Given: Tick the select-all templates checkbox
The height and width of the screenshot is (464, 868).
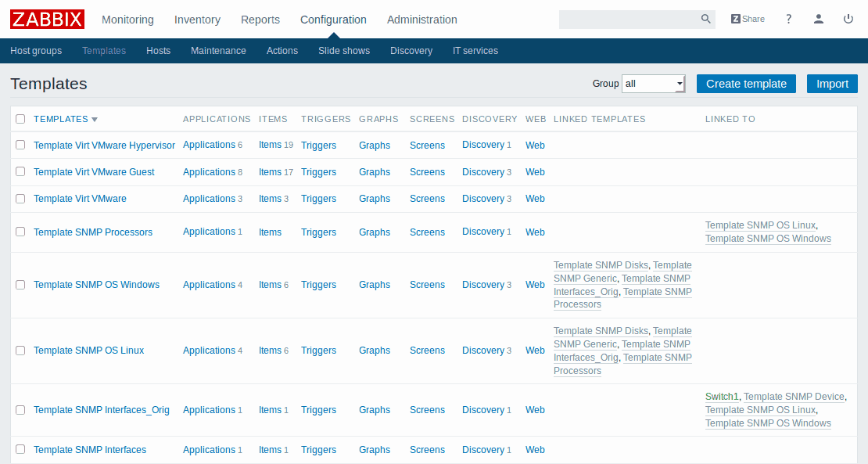Looking at the screenshot, I should (x=20, y=119).
